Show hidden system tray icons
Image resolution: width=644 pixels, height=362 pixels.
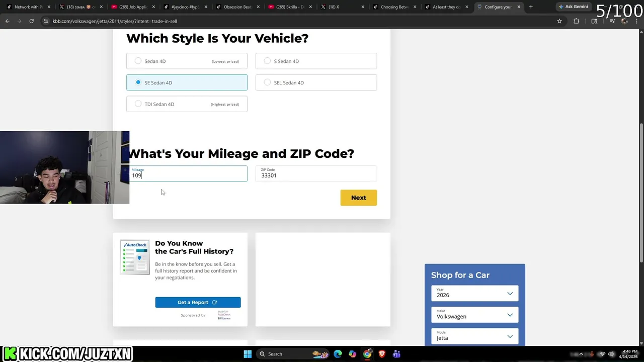(581, 354)
